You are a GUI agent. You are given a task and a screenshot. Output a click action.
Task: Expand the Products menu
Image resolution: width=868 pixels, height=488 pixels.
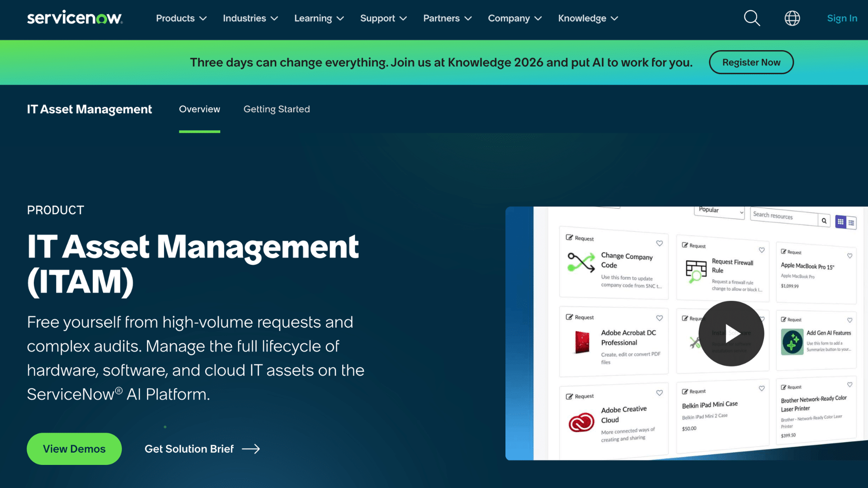pyautogui.click(x=181, y=18)
